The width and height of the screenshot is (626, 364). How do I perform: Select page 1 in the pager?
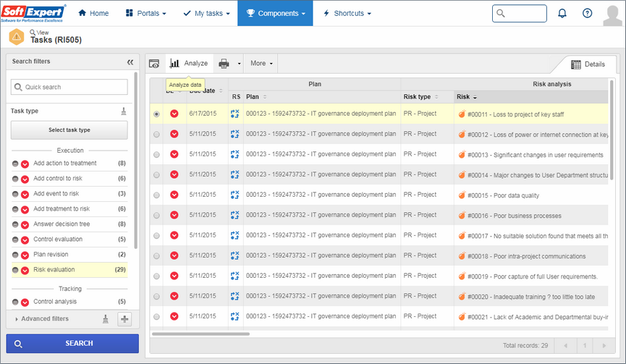(585, 346)
